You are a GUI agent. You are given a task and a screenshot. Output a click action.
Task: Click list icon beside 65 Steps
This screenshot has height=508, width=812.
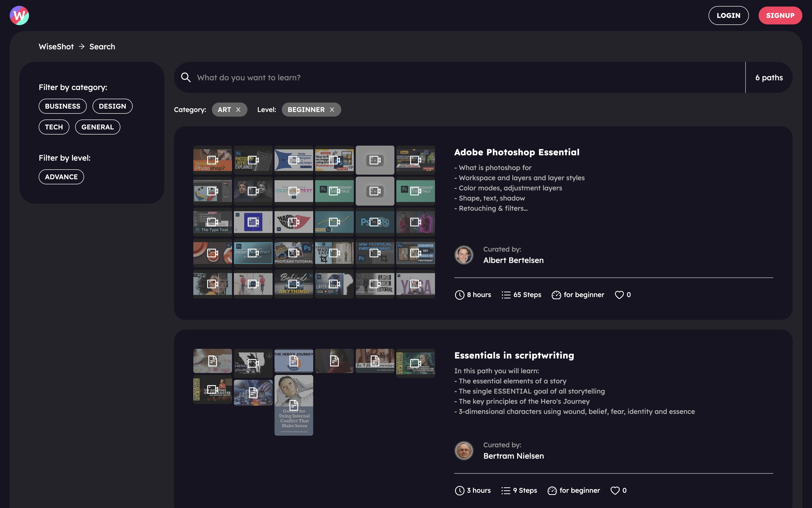506,295
